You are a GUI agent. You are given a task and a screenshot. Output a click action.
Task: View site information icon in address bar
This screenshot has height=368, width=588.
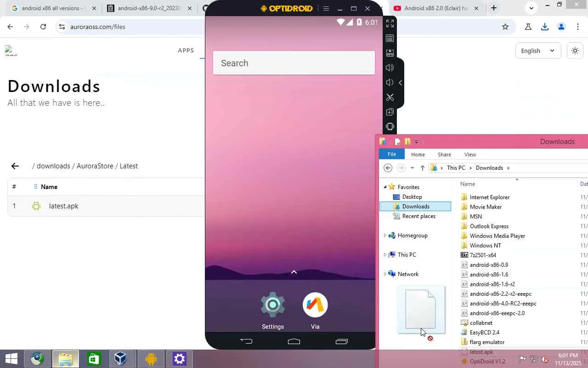click(x=62, y=27)
